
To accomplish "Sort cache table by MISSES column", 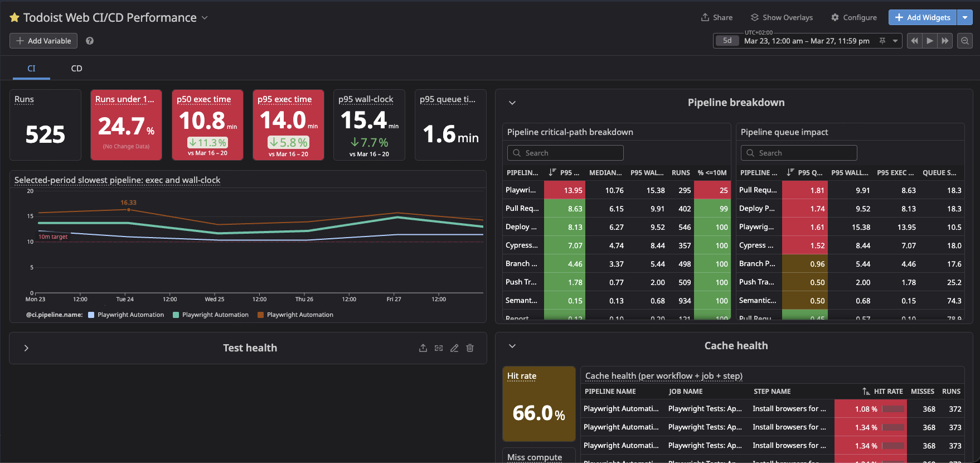I will click(923, 391).
